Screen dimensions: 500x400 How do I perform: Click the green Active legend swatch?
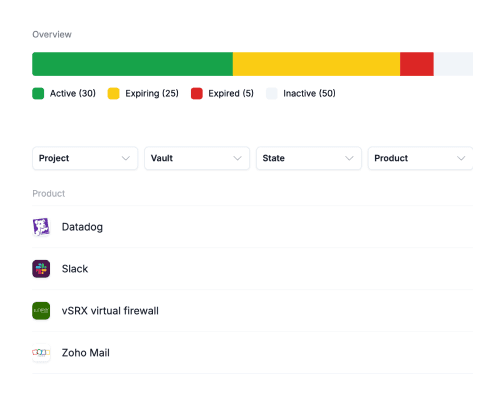[x=38, y=93]
